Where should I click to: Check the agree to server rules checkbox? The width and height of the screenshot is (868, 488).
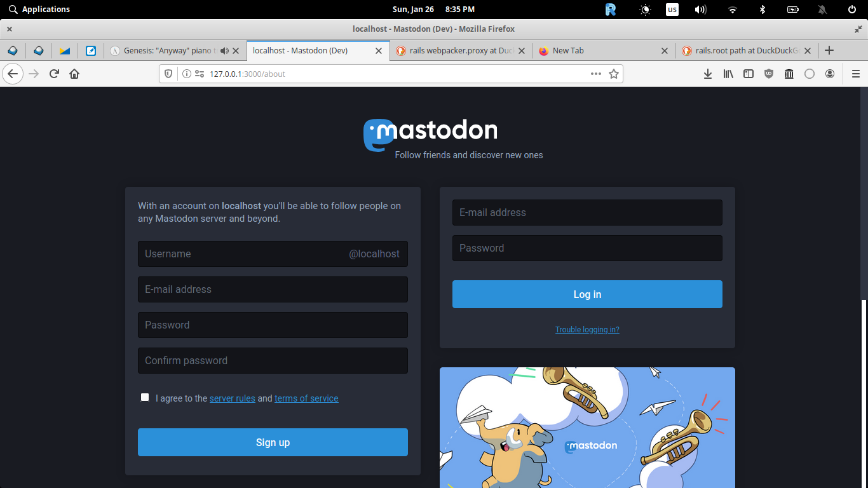[145, 397]
